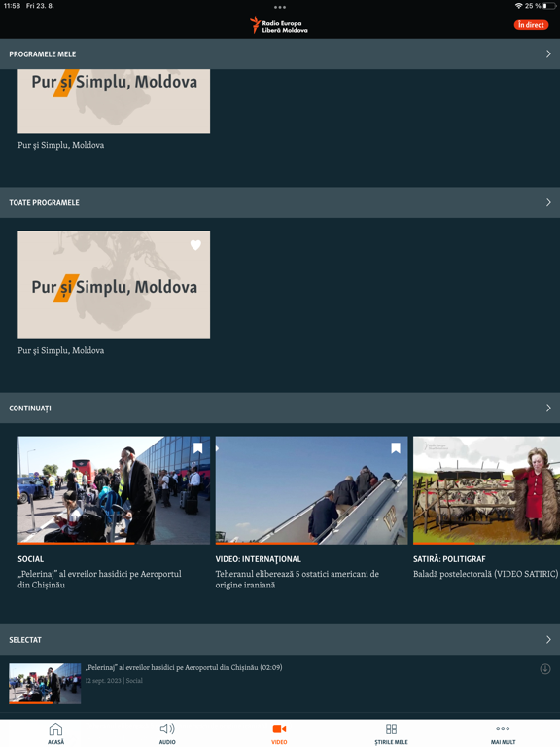
Task: Tap the battery status indicator
Action: (549, 6)
